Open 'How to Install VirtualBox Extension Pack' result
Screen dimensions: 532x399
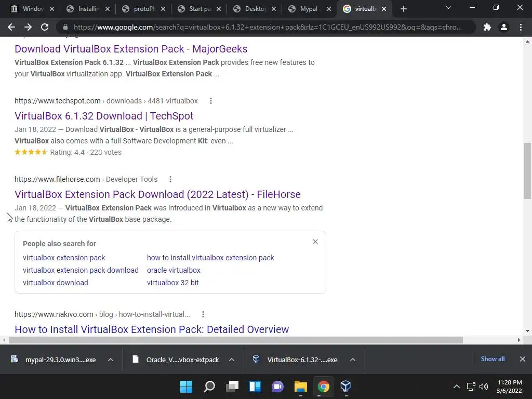point(152,329)
